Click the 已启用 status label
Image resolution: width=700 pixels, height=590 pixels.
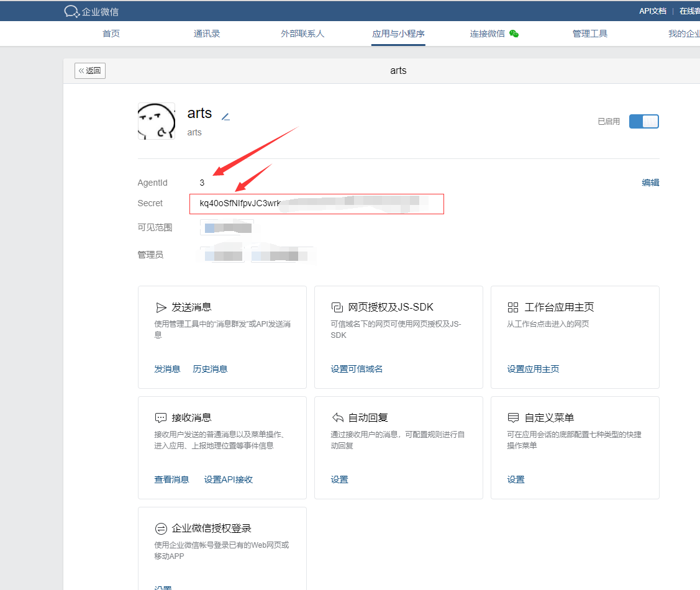coord(609,121)
